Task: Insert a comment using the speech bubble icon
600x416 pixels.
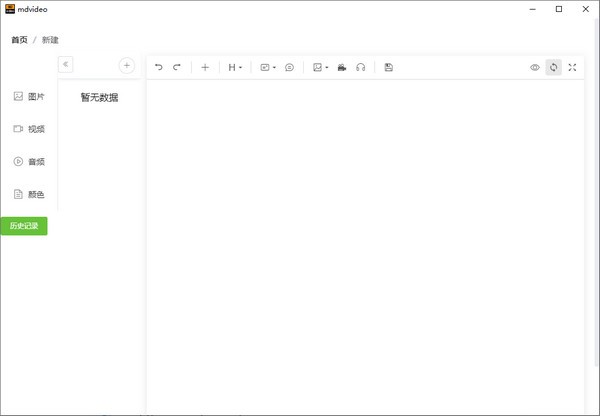Action: pos(289,67)
